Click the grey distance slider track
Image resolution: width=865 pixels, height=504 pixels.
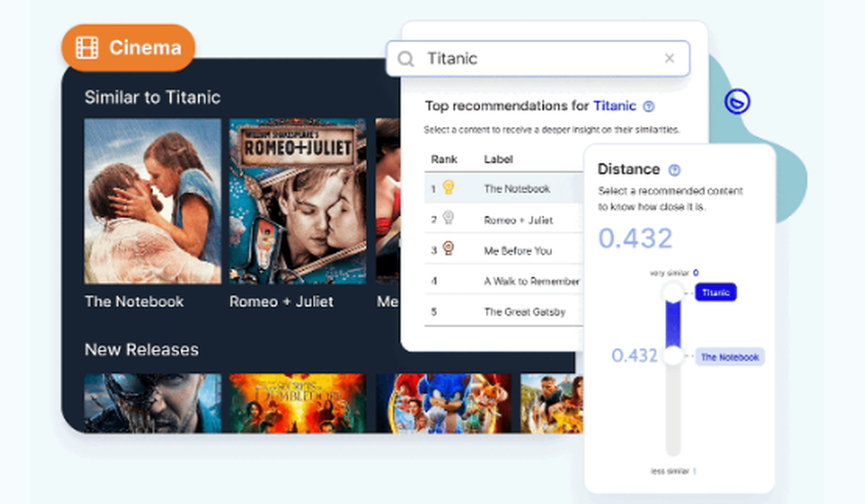coord(673,411)
